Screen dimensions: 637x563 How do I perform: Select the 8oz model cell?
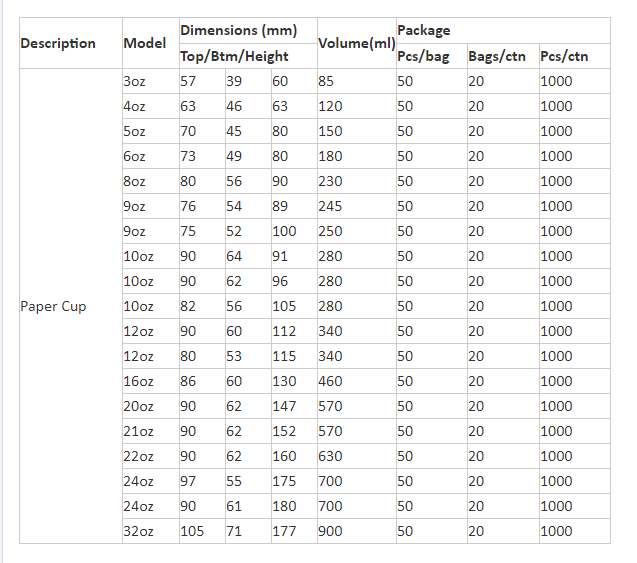tap(151, 181)
